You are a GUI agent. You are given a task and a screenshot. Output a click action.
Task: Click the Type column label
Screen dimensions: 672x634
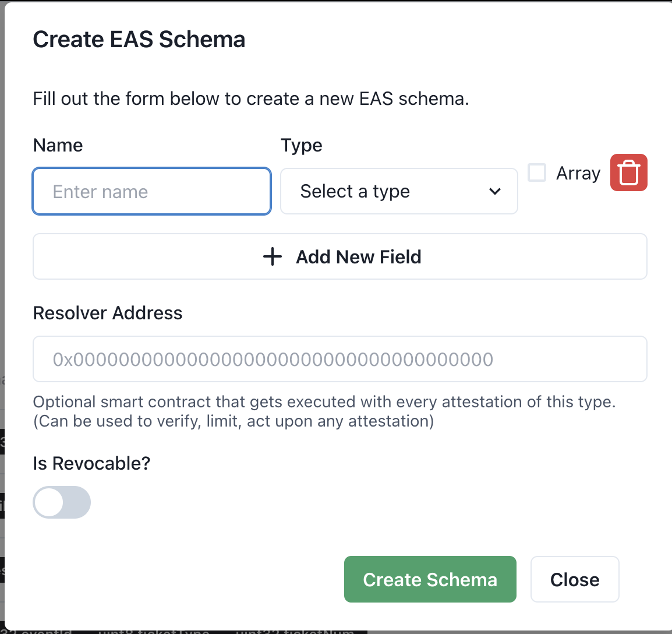click(302, 145)
